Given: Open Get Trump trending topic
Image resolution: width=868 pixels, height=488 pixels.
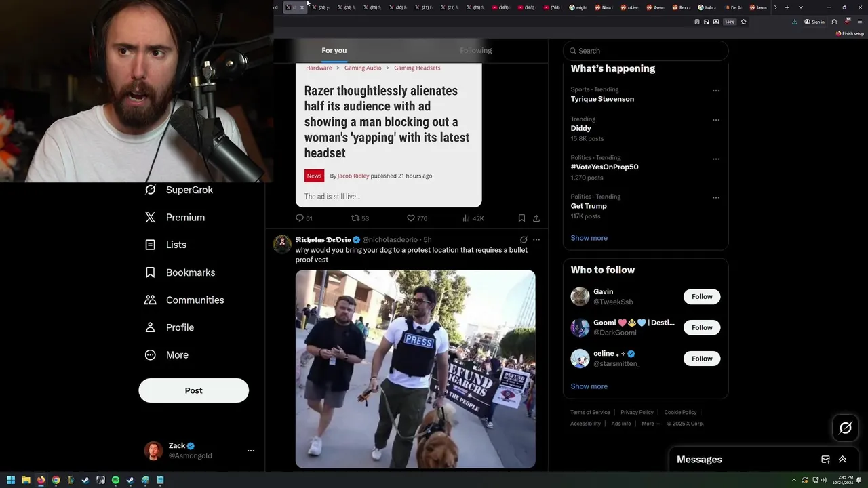Looking at the screenshot, I should [589, 206].
